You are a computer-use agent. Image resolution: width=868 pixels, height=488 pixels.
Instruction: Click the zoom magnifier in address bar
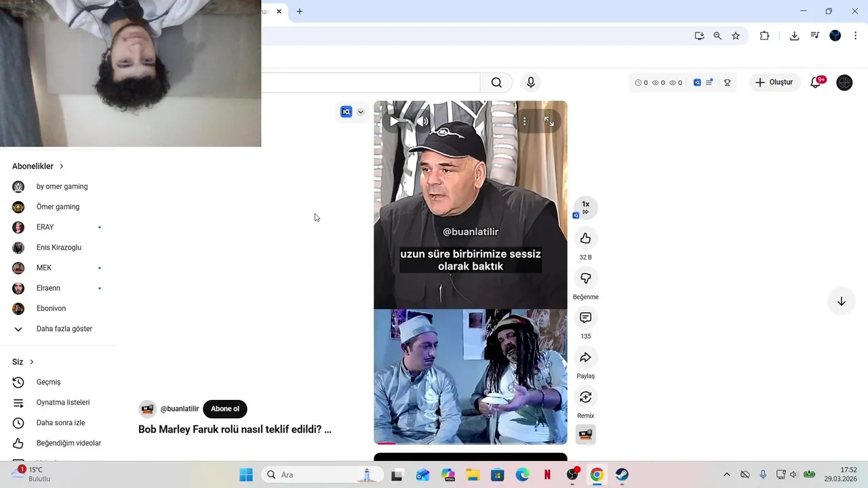point(717,36)
